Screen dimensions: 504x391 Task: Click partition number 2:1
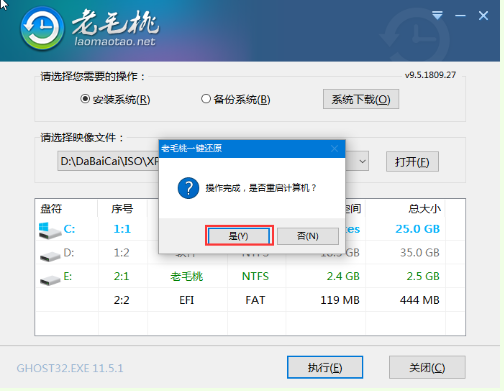click(x=122, y=276)
